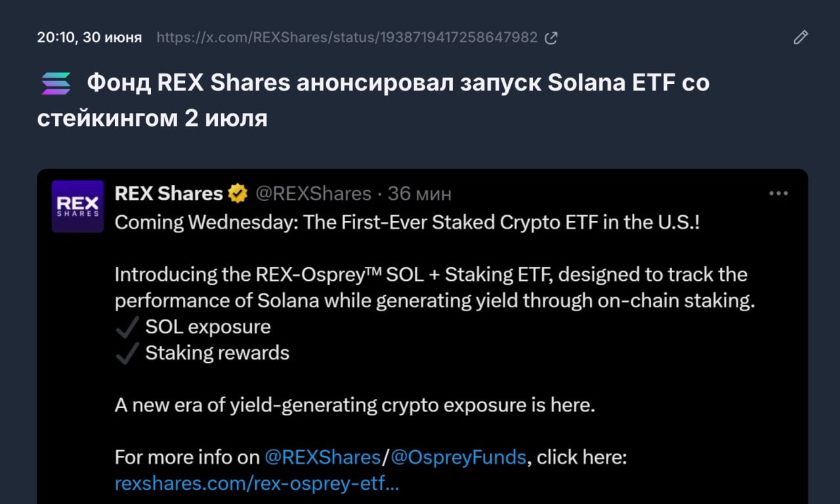Image resolution: width=840 pixels, height=504 pixels.
Task: Click the SOL exposure checkmark
Action: coord(127,327)
